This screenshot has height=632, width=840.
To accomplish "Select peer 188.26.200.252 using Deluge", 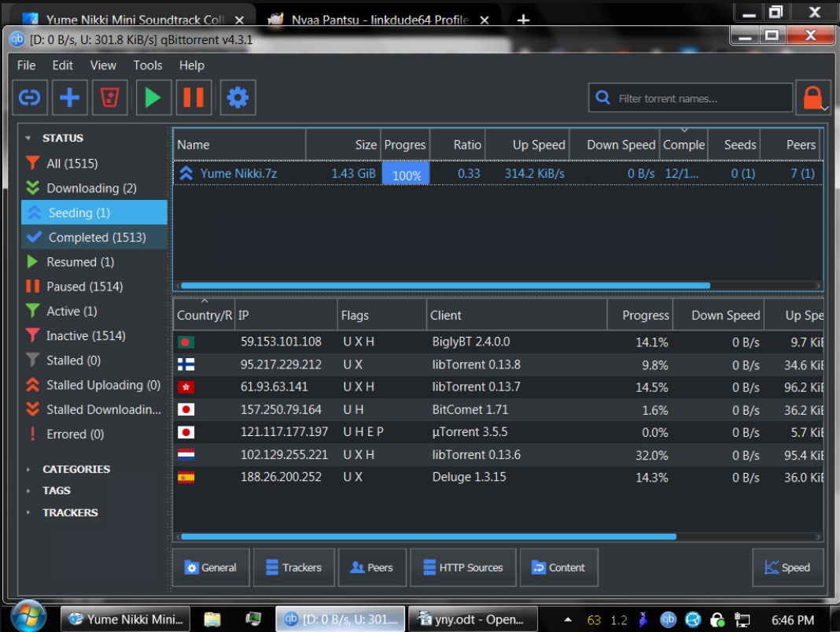I will coord(498,477).
